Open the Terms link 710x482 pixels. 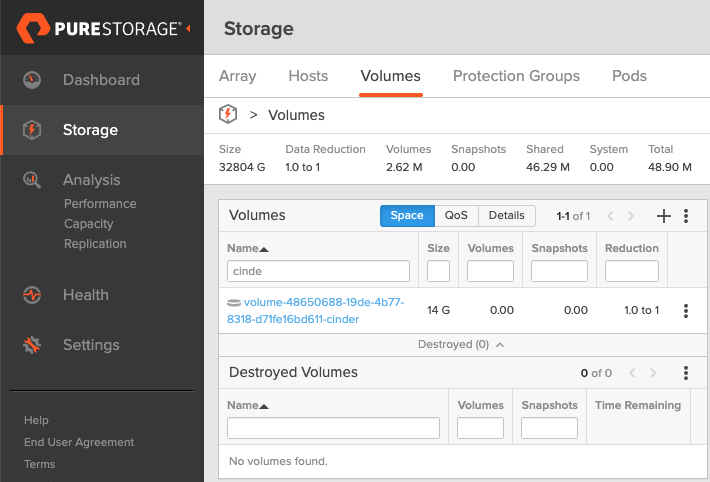[x=39, y=464]
